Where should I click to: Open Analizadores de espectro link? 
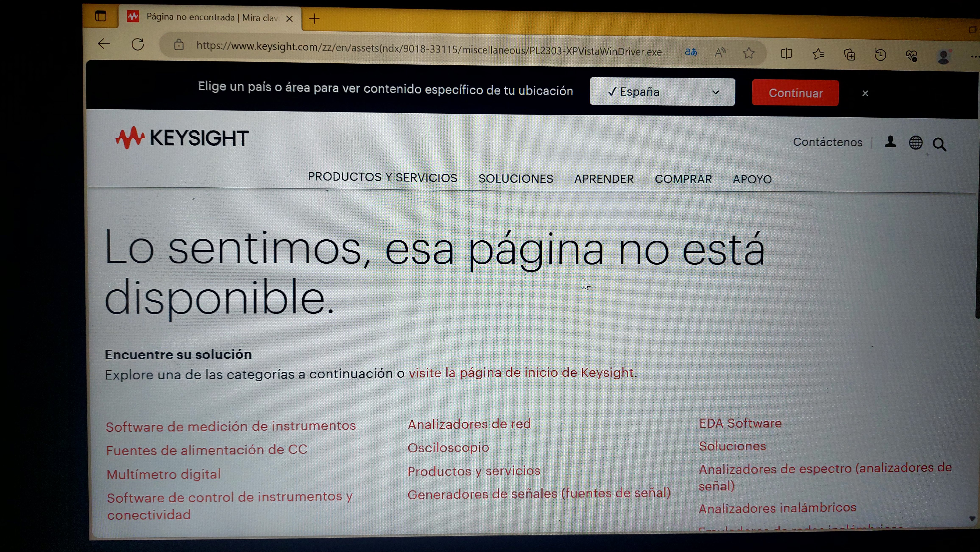coord(825,477)
